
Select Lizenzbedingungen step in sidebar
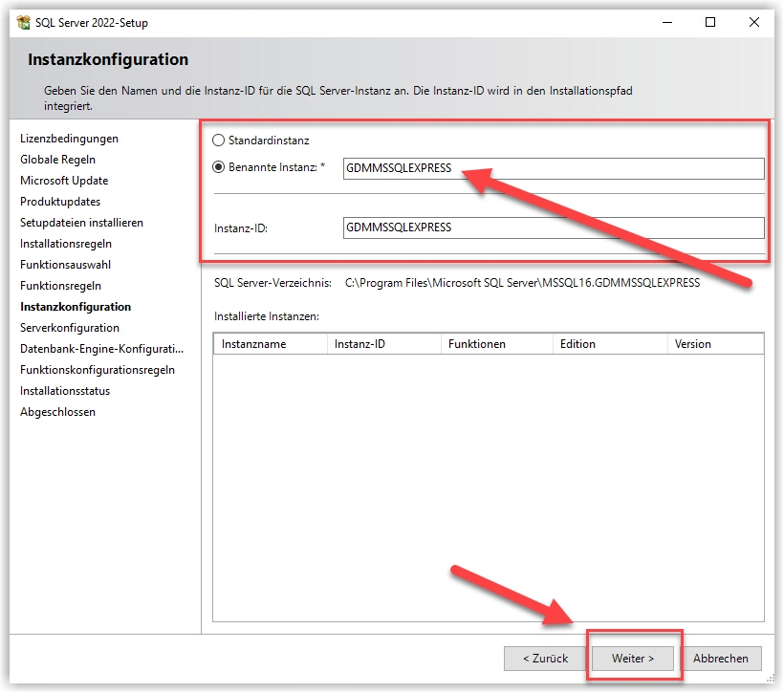69,139
